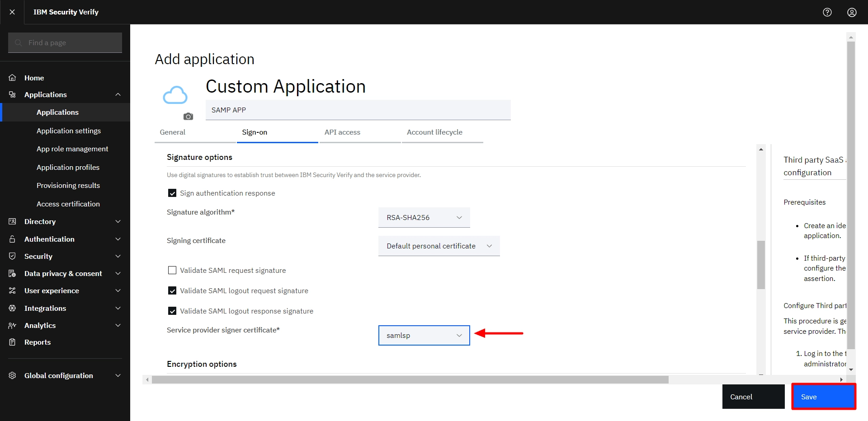Open the Signing certificate dropdown
Viewport: 868px width, 421px height.
point(439,246)
